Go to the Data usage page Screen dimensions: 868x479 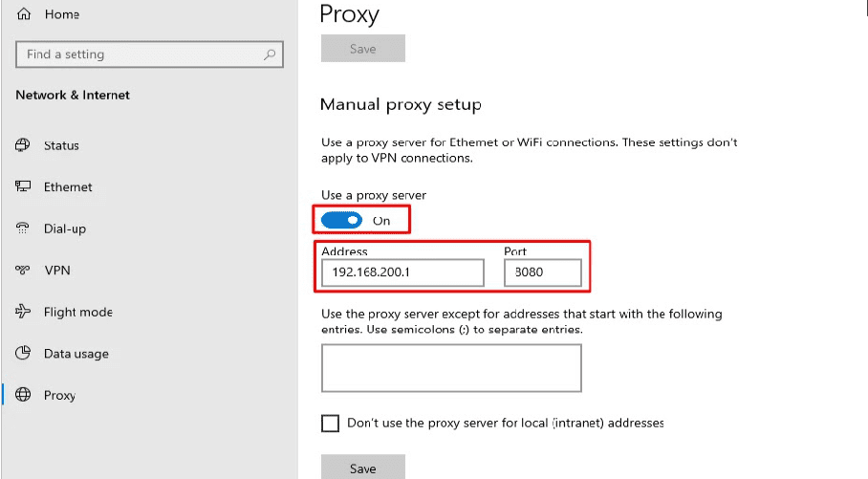tap(76, 354)
